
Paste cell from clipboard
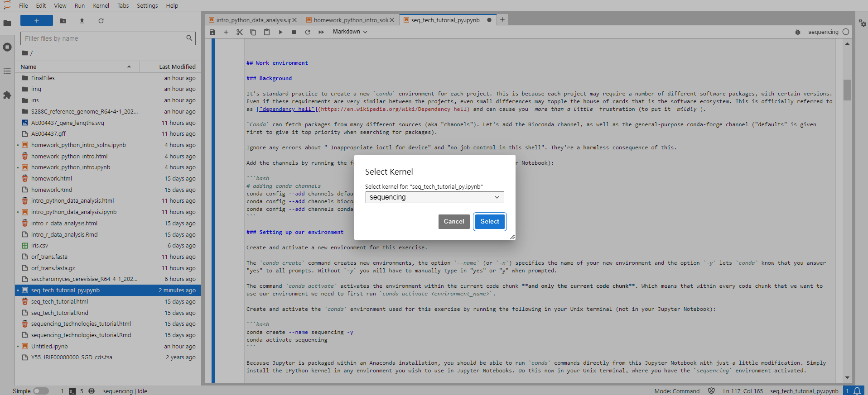pyautogui.click(x=267, y=32)
